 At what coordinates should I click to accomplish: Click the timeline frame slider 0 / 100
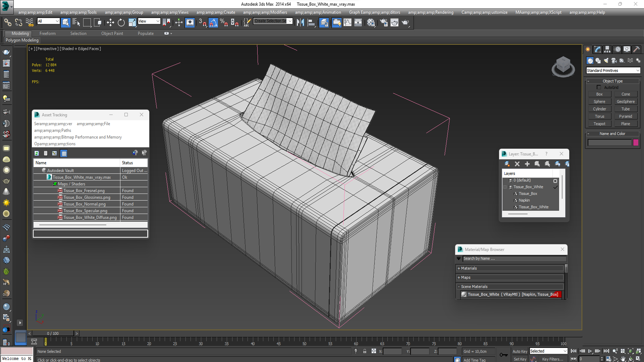click(53, 333)
